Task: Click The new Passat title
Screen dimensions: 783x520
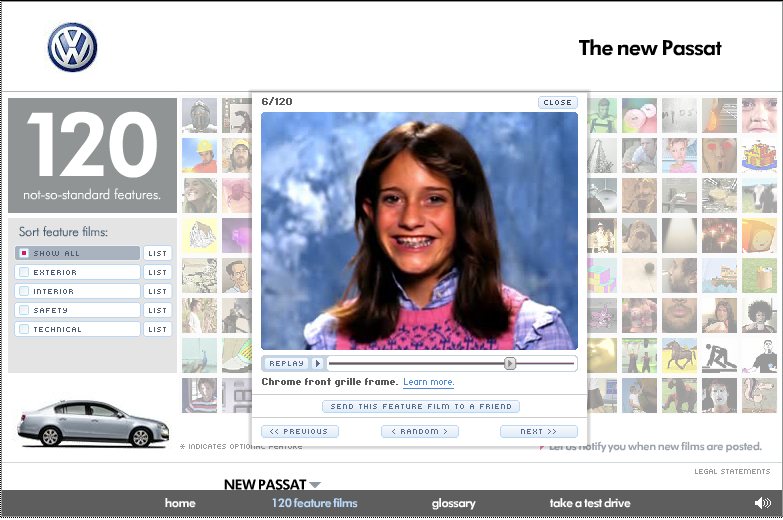Action: (650, 48)
